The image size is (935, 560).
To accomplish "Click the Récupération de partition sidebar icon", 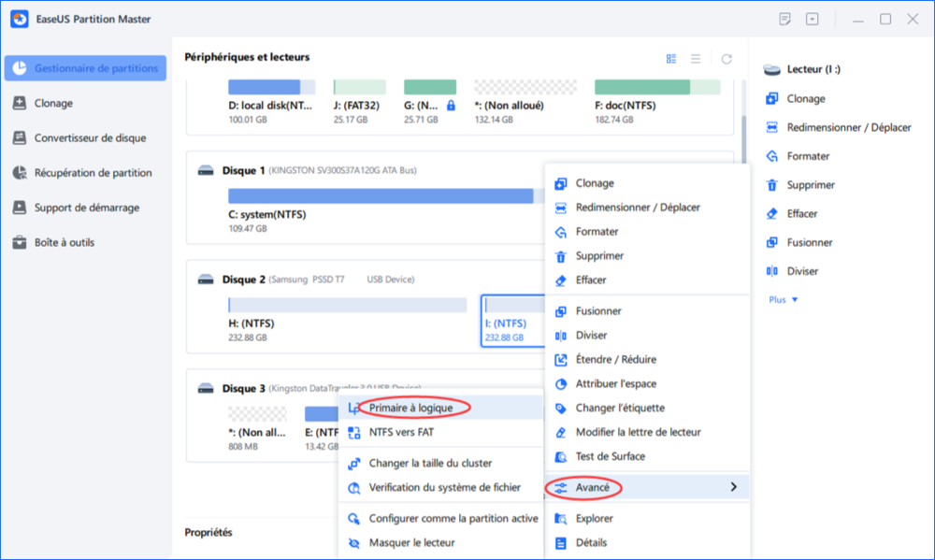I will click(x=19, y=173).
